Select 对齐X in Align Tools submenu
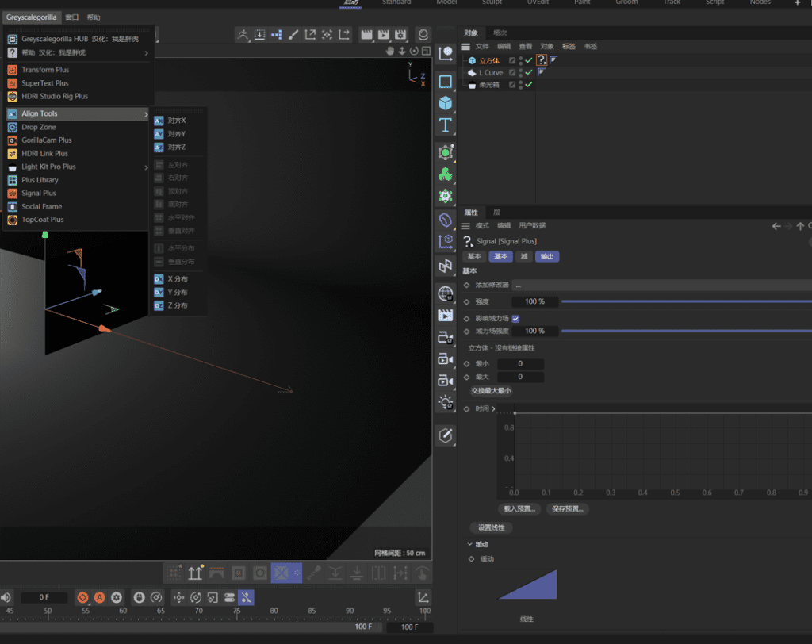Viewport: 812px width, 644px height. tap(177, 121)
